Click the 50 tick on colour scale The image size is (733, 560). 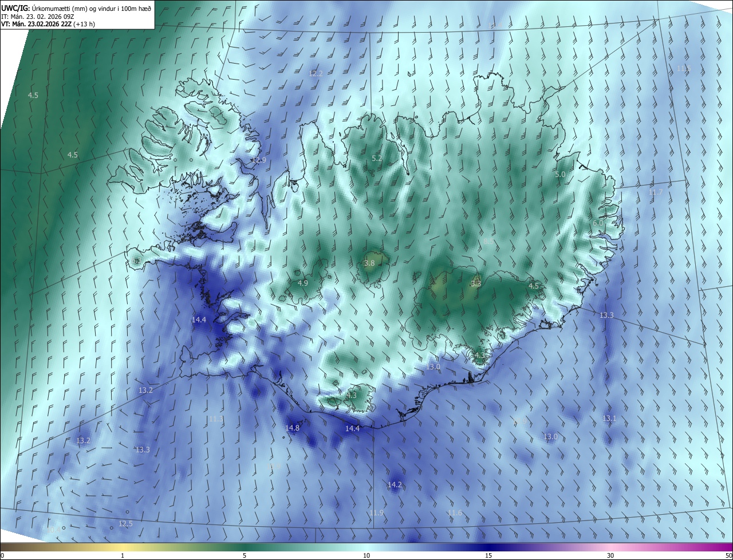tap(729, 555)
